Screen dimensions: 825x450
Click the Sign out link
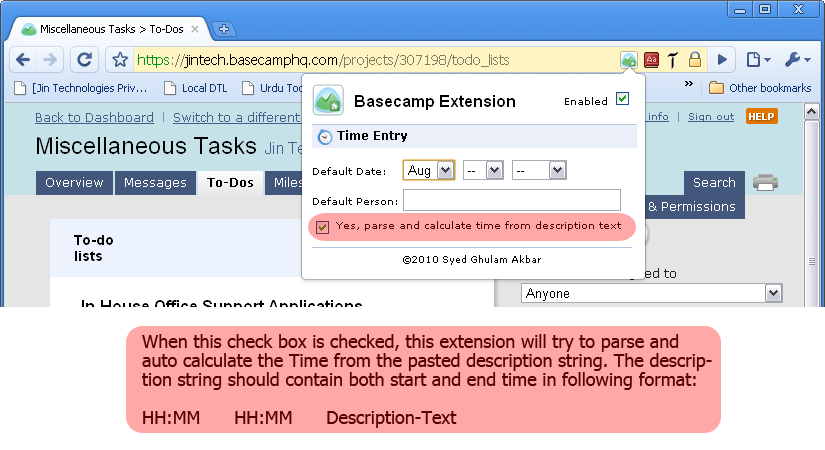coord(711,116)
